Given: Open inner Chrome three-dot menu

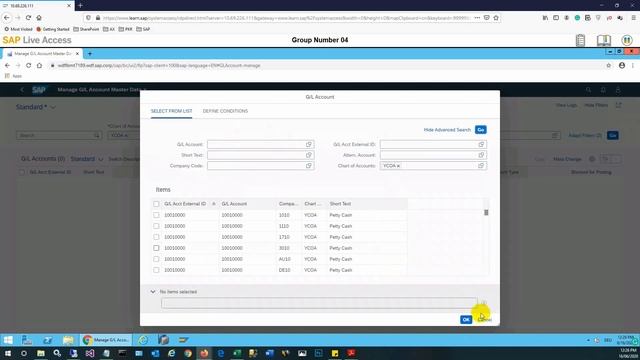Looking at the screenshot, I should (633, 65).
